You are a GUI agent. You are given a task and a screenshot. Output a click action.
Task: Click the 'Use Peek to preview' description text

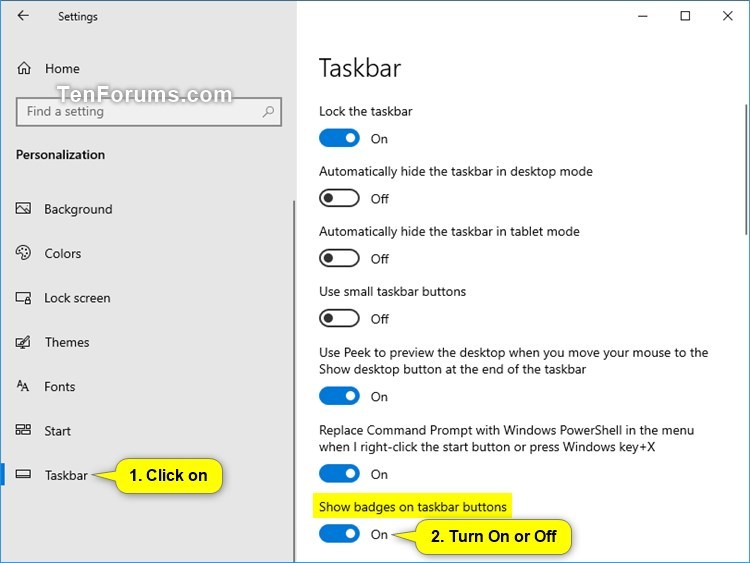[514, 361]
